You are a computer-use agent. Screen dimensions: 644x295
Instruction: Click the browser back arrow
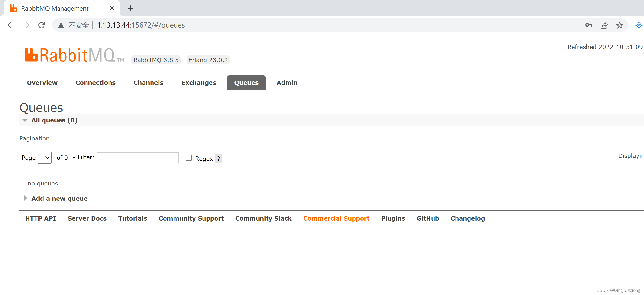[x=10, y=25]
